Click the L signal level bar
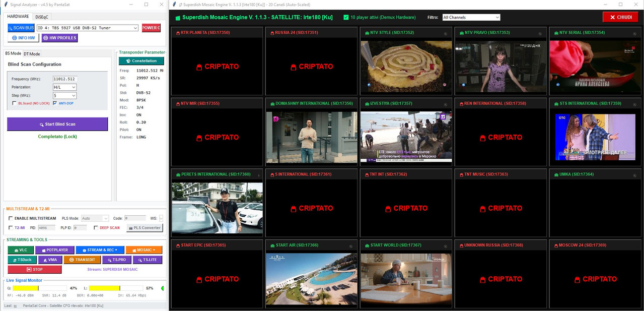This screenshot has height=311, width=644. click(x=116, y=288)
